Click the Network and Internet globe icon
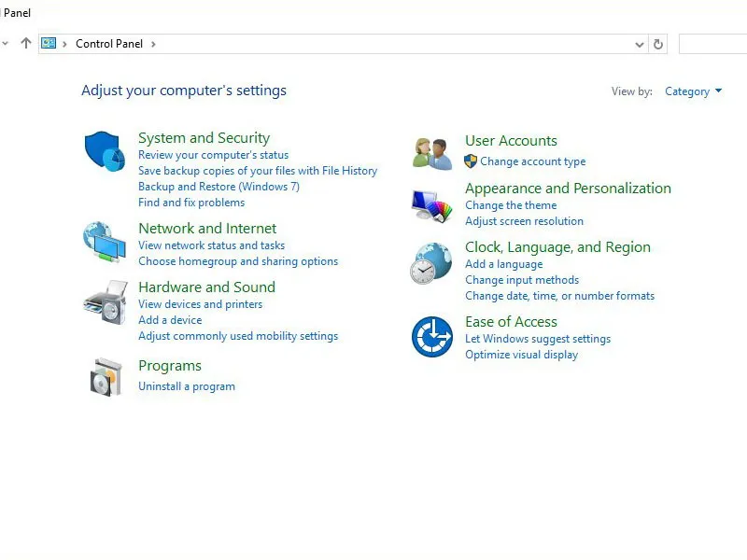 104,243
